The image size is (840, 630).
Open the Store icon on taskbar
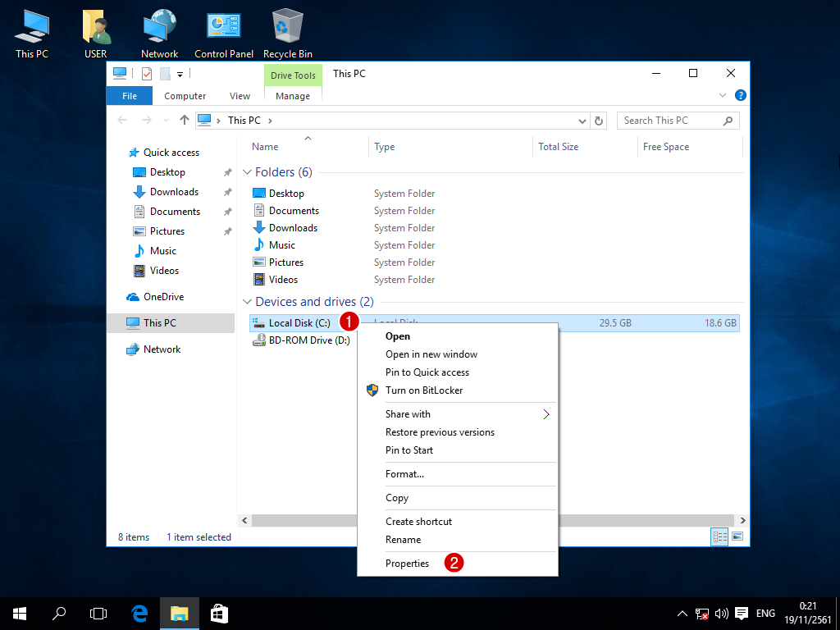[219, 613]
